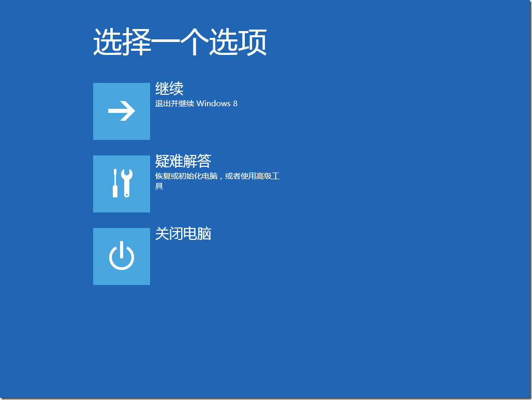Click the troubleshoot tile to recover the PC
532x400 pixels.
click(121, 184)
